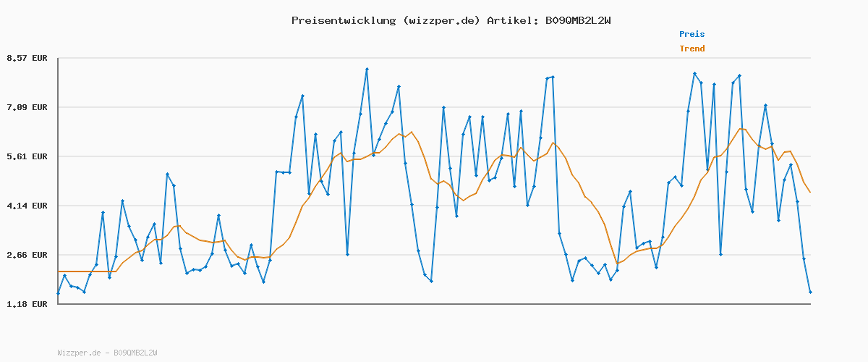This screenshot has height=362, width=868.
Task: Click the 1.18 EUR axis label
Action: coord(26,304)
